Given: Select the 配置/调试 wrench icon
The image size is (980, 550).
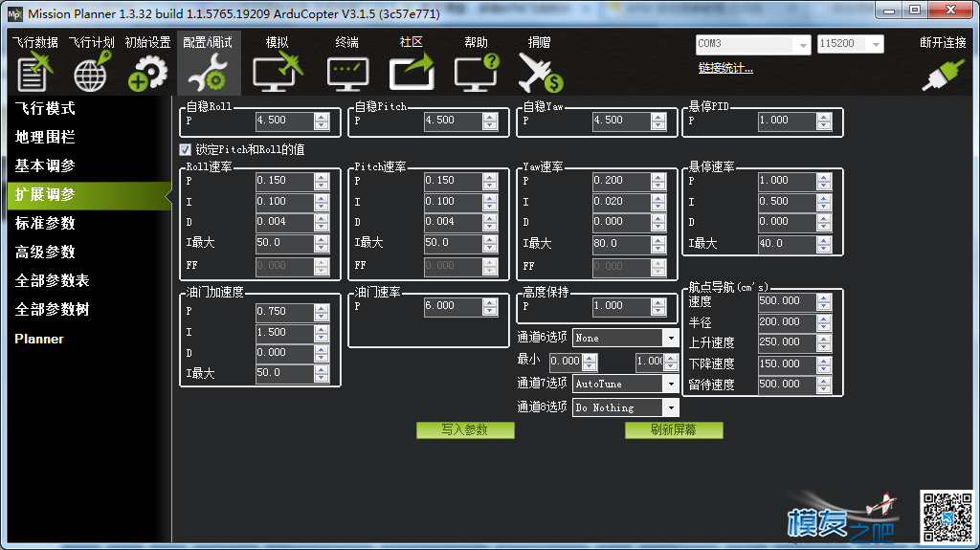Looking at the screenshot, I should [x=208, y=73].
